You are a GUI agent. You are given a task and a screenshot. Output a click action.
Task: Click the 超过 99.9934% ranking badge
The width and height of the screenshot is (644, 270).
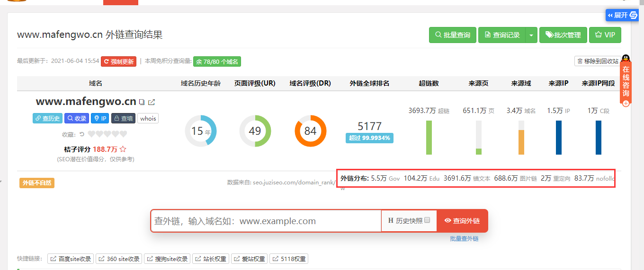click(369, 138)
